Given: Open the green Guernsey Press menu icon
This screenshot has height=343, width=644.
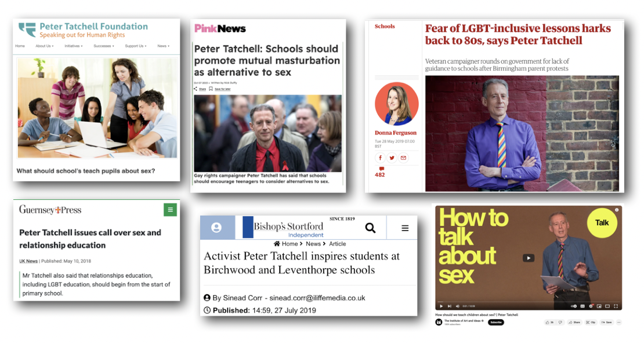Looking at the screenshot, I should (x=170, y=210).
